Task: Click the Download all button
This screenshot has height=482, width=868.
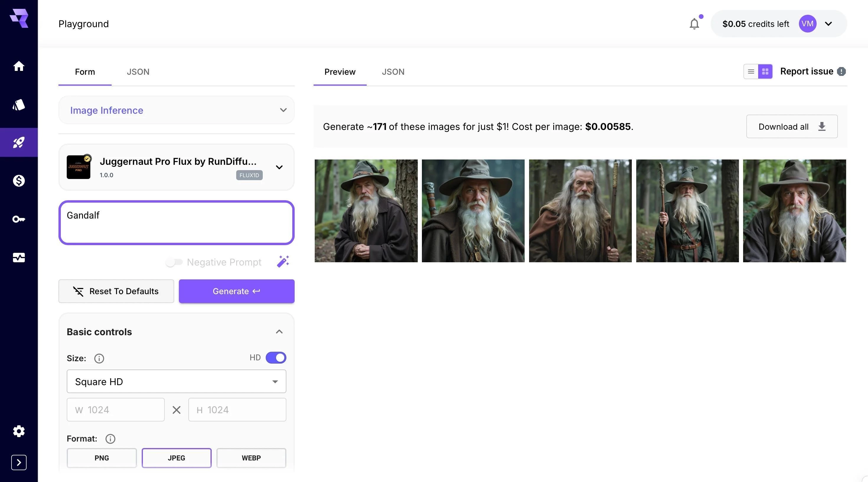Action: pyautogui.click(x=792, y=127)
